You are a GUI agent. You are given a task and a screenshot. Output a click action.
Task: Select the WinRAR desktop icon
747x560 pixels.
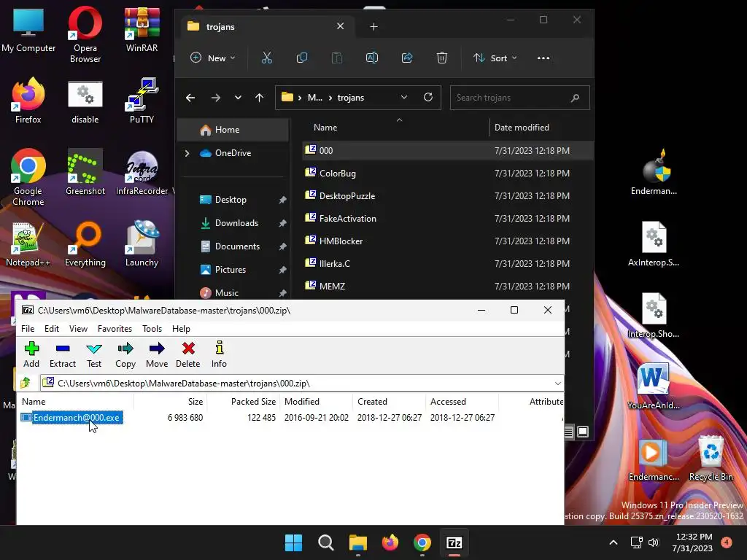(142, 29)
